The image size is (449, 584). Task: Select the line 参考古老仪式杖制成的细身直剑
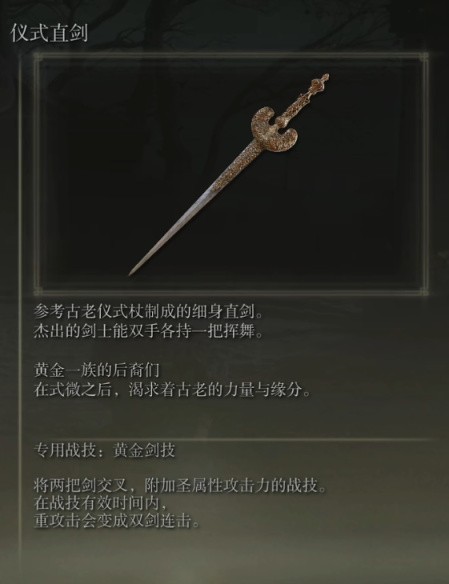point(149,312)
